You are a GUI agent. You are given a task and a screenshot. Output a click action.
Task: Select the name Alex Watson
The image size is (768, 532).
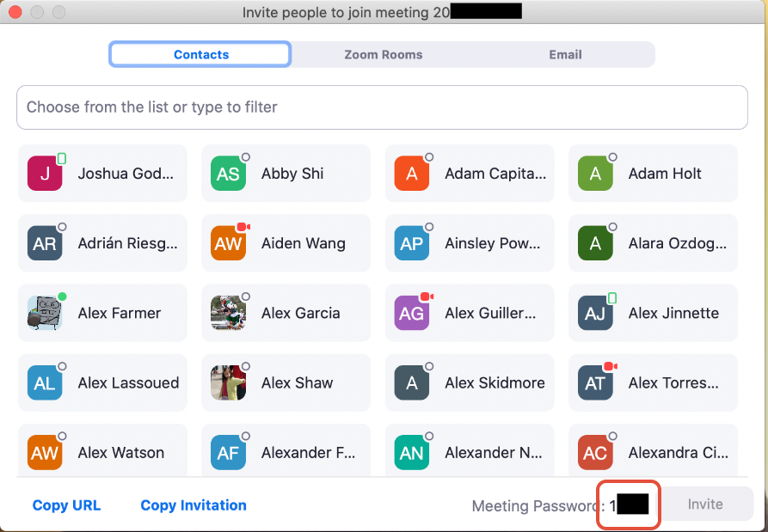(x=121, y=453)
